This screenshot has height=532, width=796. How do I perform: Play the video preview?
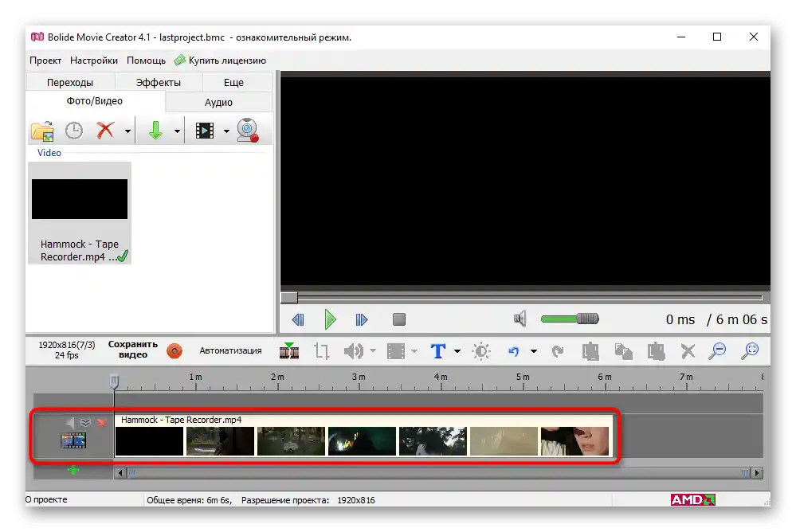click(330, 319)
